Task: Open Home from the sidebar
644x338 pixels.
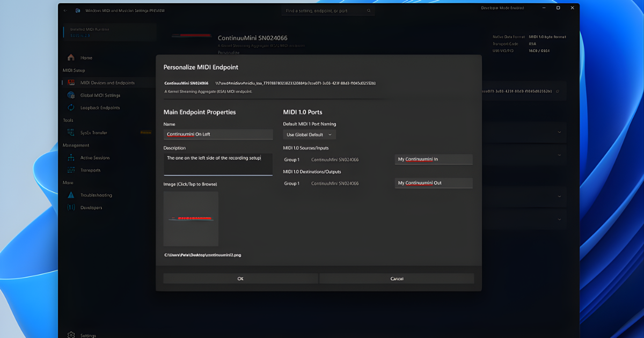Action: click(x=86, y=57)
